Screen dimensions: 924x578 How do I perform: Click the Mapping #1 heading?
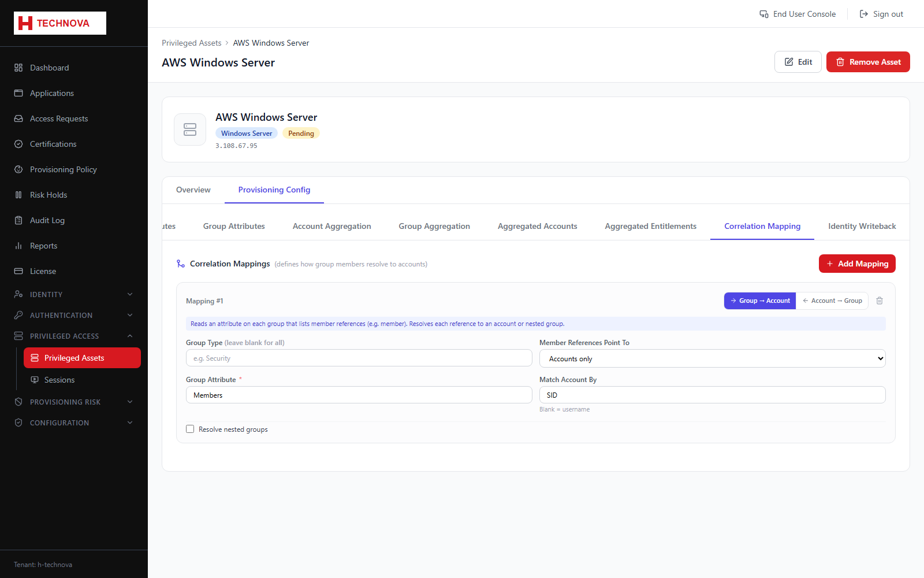(x=204, y=301)
